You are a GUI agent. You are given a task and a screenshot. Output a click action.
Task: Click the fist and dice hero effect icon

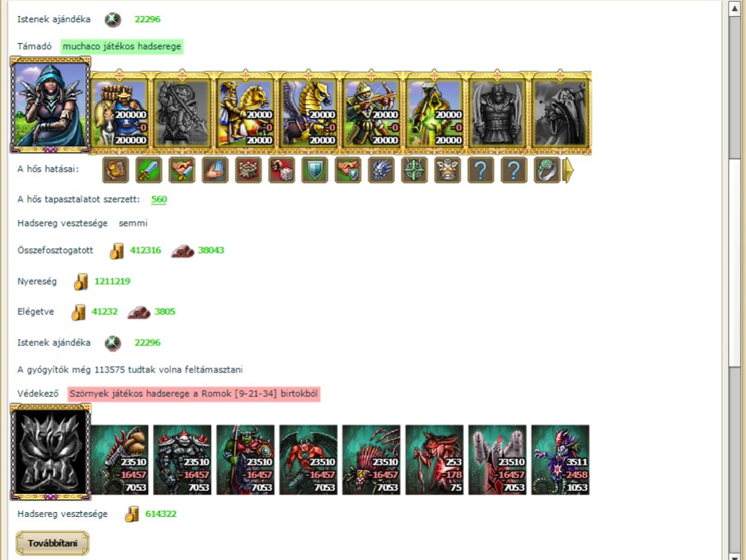pos(282,170)
